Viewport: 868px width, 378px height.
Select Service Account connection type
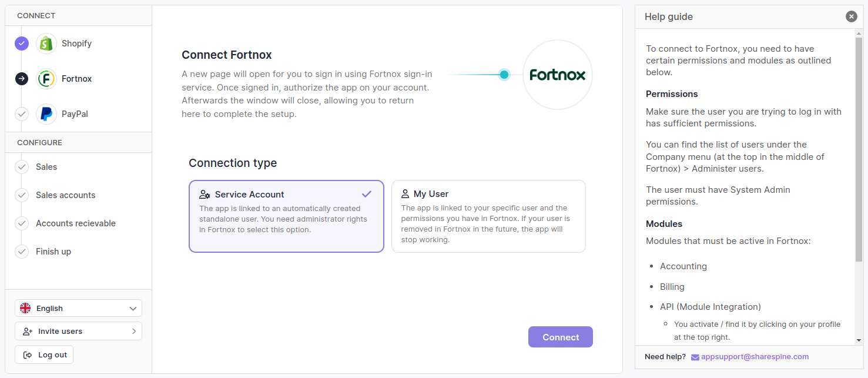pyautogui.click(x=286, y=216)
